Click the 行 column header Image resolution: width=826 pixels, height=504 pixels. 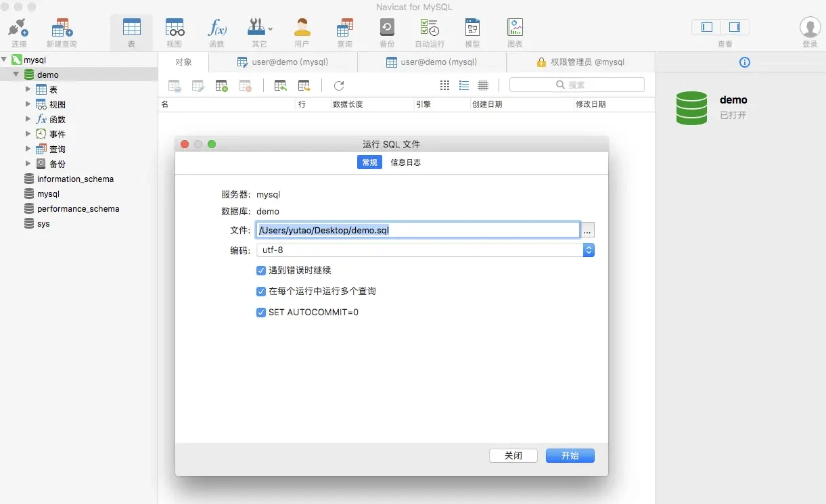(313, 105)
